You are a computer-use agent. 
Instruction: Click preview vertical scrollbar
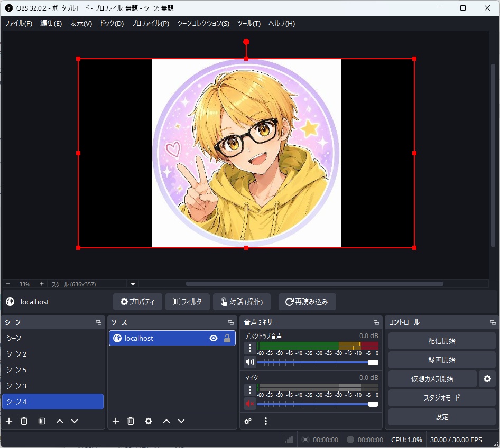pos(493,155)
